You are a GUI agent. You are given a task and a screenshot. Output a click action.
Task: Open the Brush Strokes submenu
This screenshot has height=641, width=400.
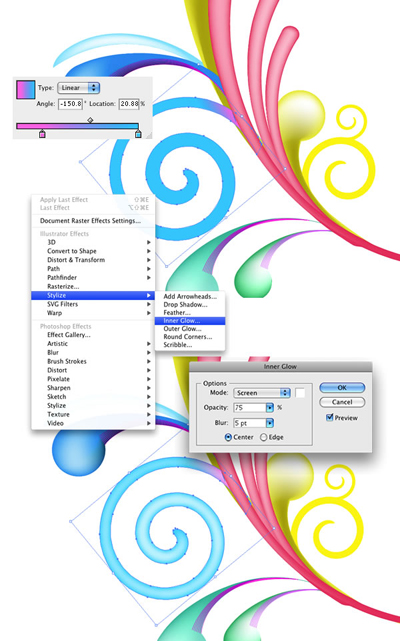pos(93,361)
